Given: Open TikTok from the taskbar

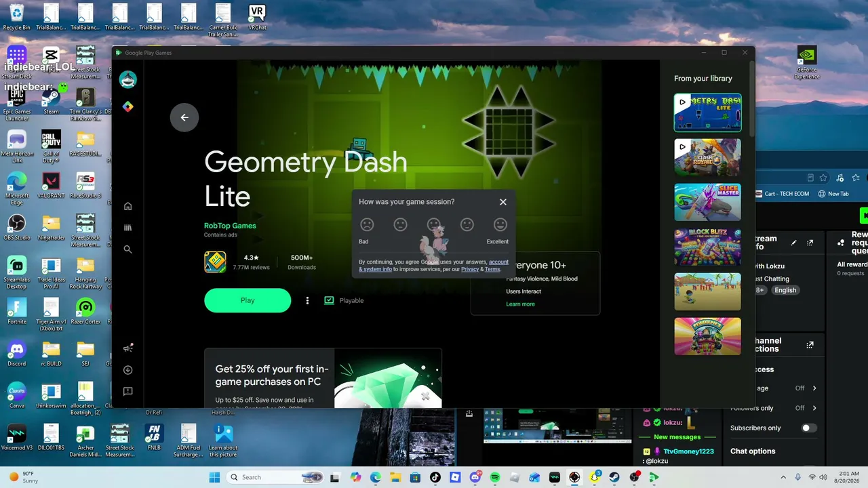Looking at the screenshot, I should click(x=435, y=477).
